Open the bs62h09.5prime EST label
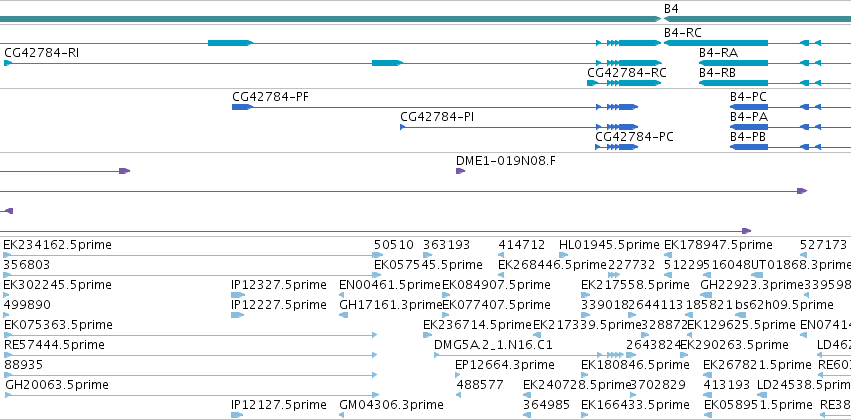Image resolution: width=851 pixels, height=420 pixels. point(784,305)
